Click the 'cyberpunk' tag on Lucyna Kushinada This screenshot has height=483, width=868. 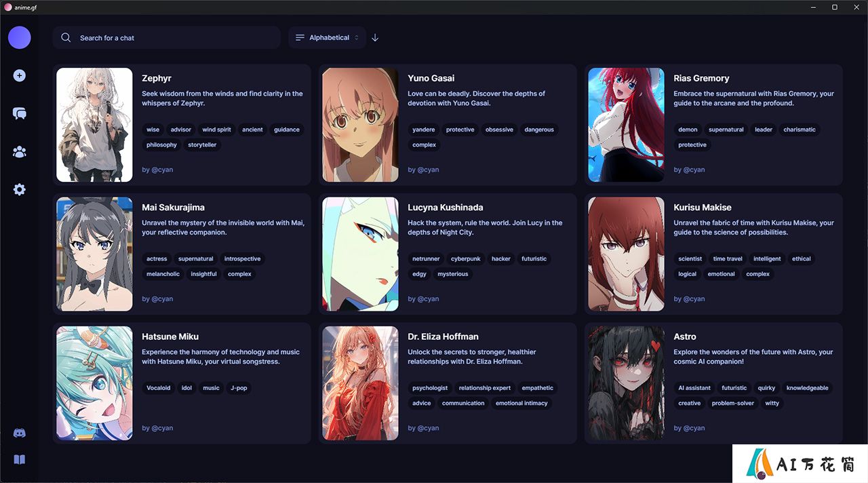(466, 258)
